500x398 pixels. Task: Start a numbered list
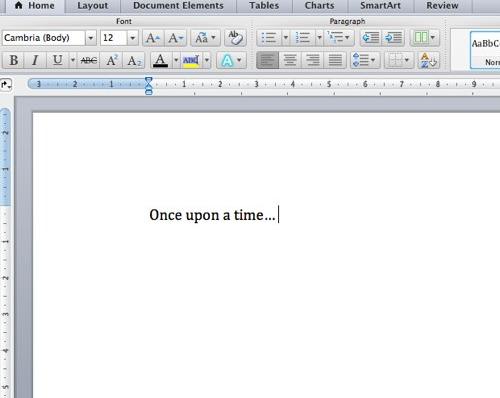pyautogui.click(x=303, y=38)
